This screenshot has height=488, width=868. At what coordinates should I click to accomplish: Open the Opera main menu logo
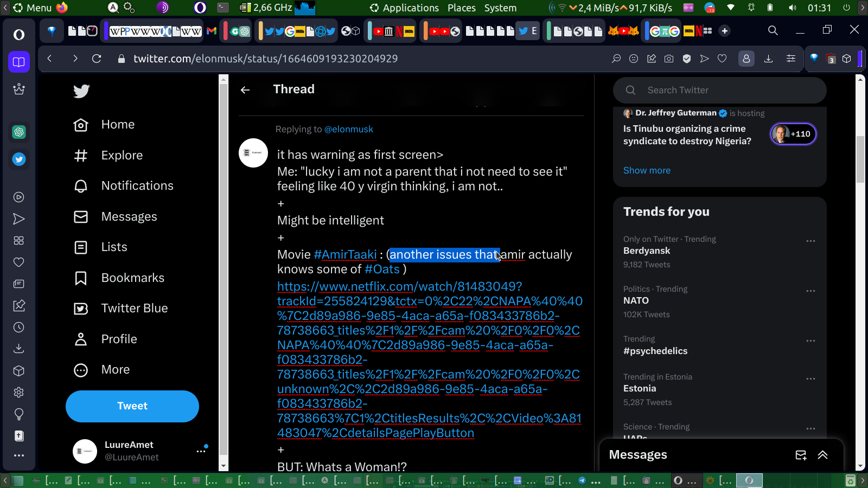[19, 35]
